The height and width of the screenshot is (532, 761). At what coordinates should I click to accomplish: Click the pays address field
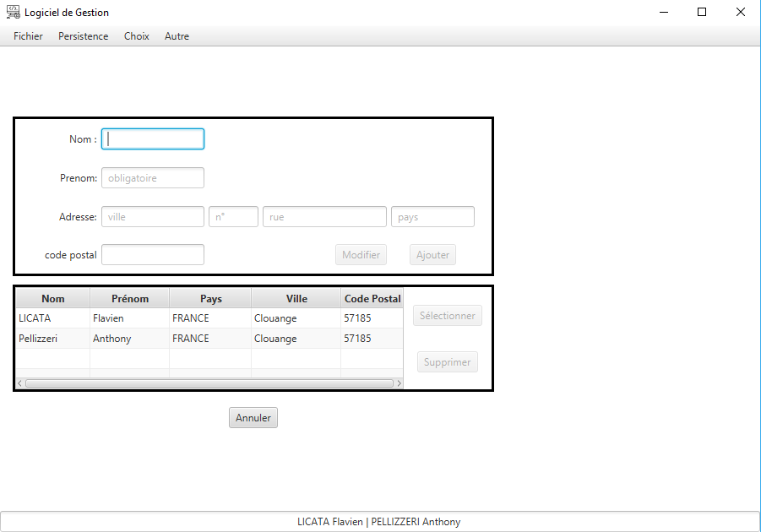point(433,216)
